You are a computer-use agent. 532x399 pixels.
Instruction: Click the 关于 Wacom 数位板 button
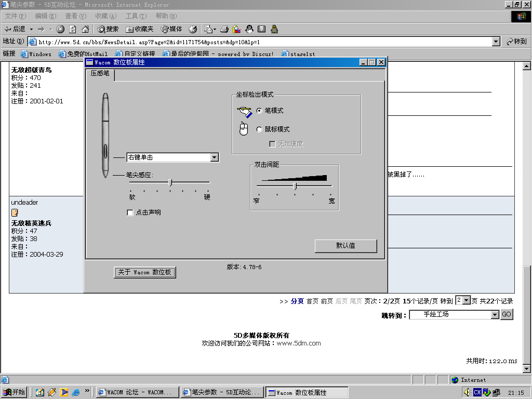pos(145,272)
